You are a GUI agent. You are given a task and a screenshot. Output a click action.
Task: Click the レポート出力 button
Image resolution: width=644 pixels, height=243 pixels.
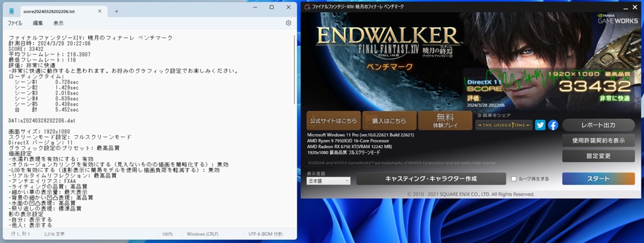point(599,125)
